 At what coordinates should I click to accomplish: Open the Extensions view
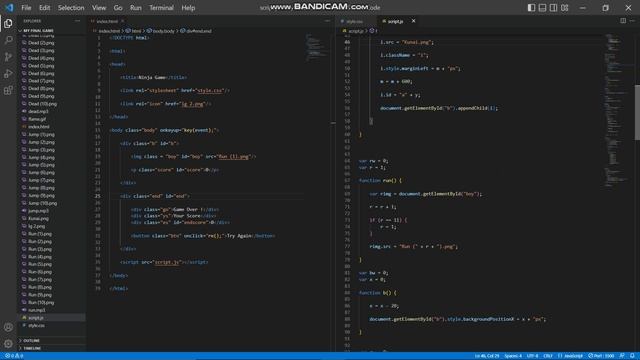8,90
